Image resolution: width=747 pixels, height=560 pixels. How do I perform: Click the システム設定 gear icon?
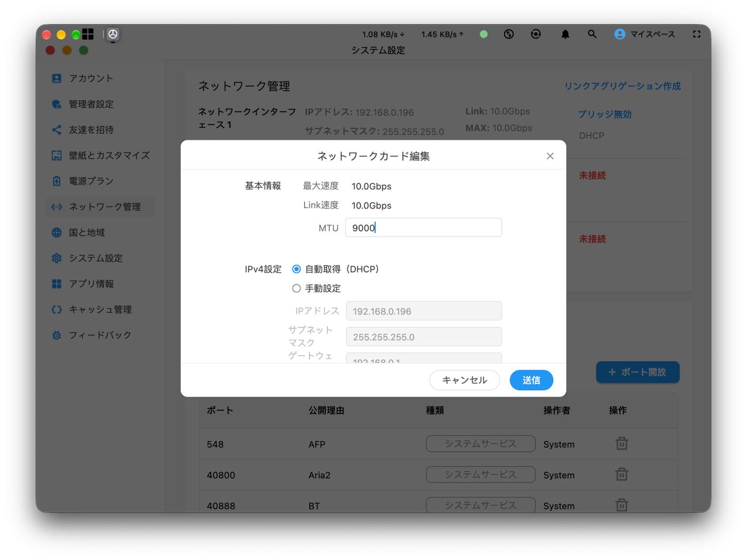(x=57, y=258)
